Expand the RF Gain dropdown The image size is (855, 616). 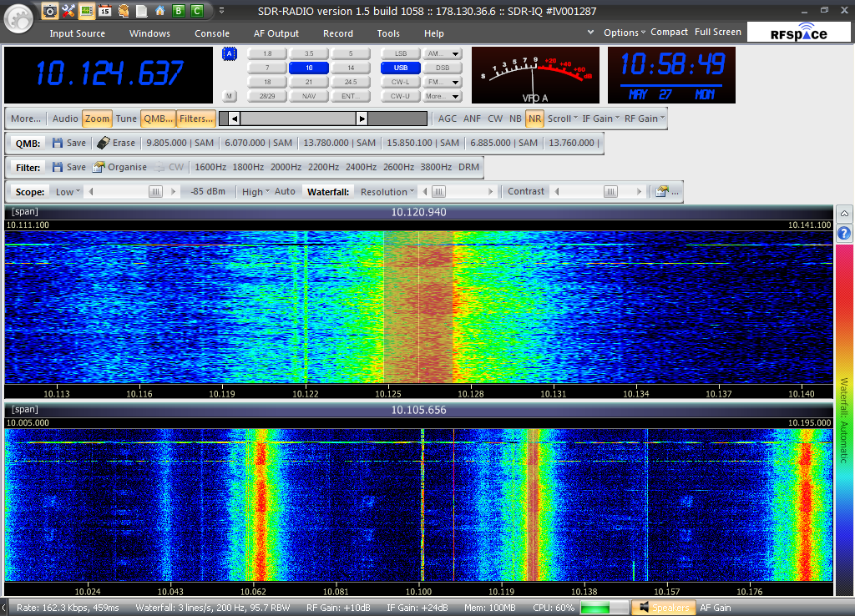[645, 119]
